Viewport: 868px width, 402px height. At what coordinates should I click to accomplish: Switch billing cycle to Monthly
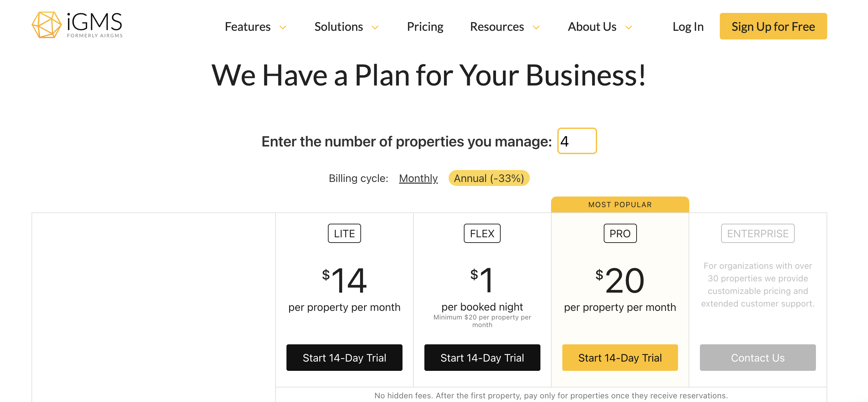(418, 178)
